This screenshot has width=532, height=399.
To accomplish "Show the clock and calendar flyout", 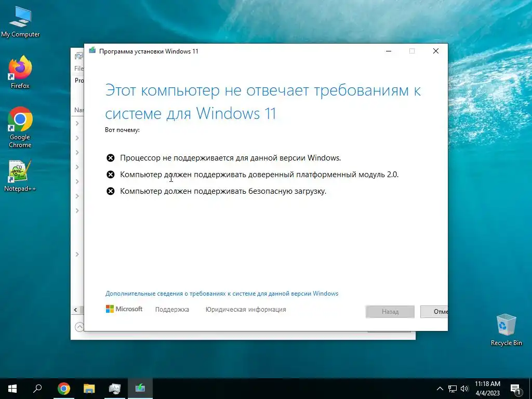I will (487, 389).
